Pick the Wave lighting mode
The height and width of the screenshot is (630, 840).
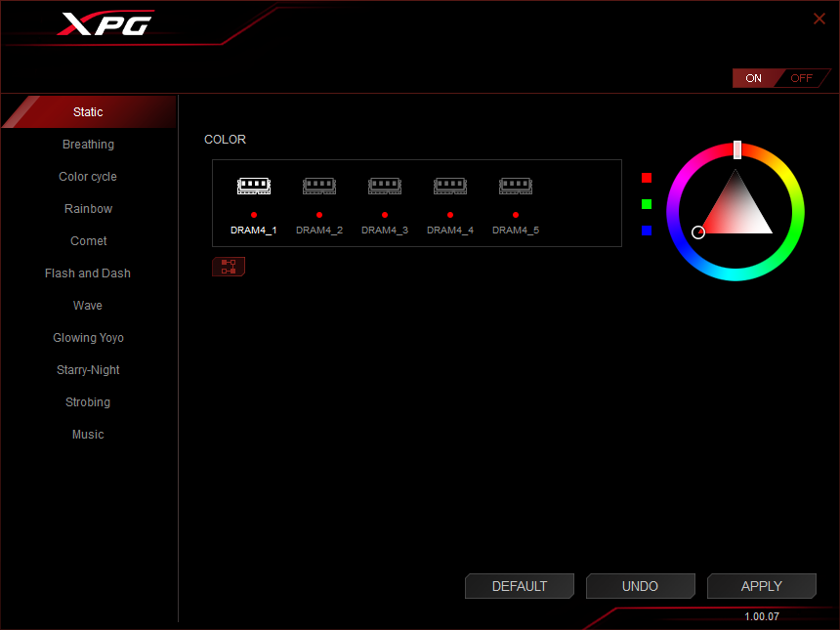click(x=88, y=306)
